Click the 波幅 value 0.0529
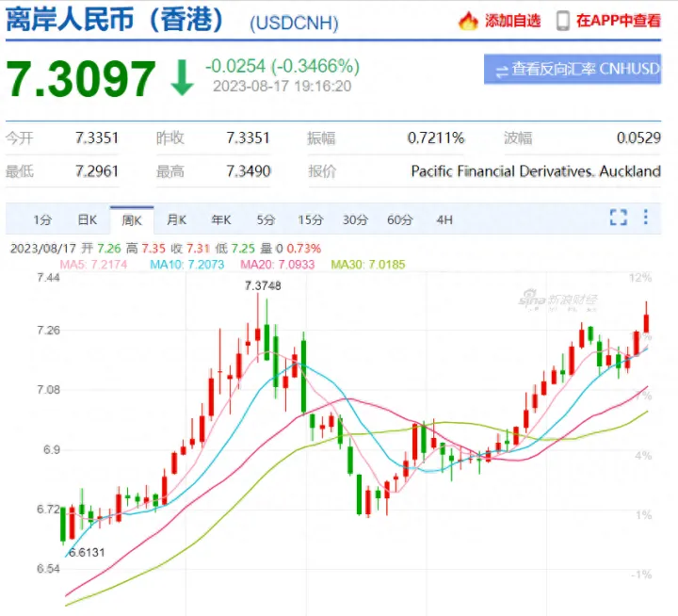Screen dimensions: 678x616 pos(638,138)
